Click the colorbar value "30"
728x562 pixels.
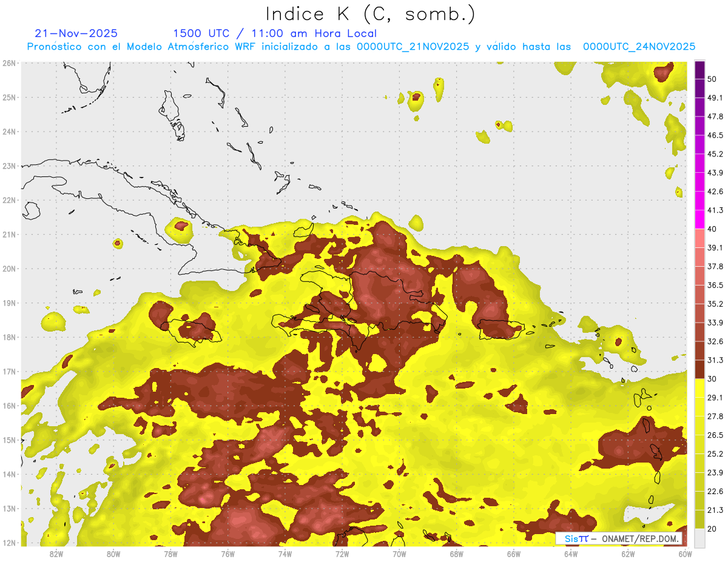tap(712, 379)
